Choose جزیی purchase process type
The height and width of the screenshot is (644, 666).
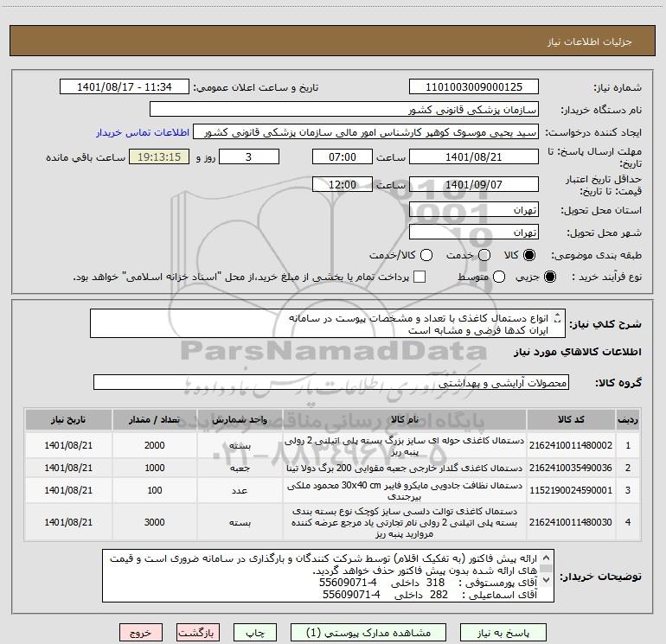click(550, 277)
